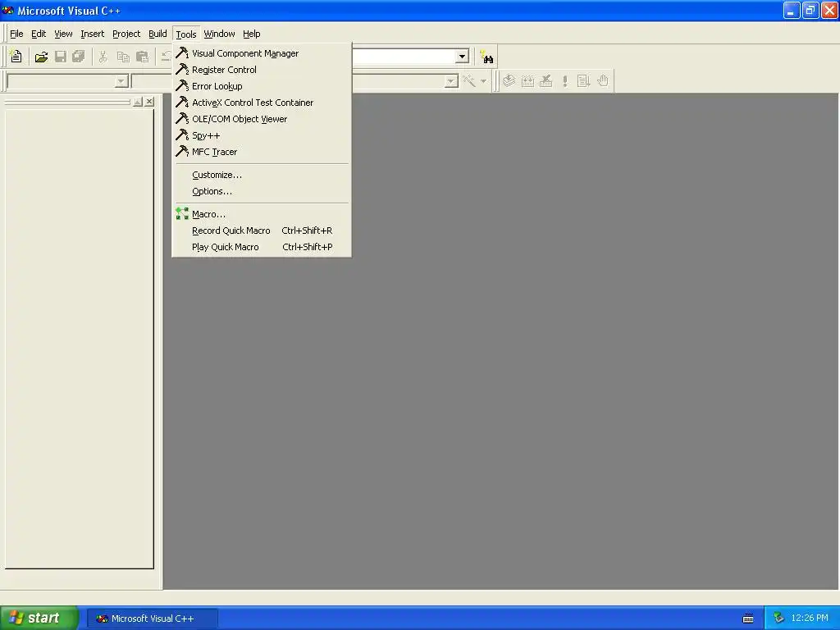Select Error Lookup tool entry
This screenshot has height=630, width=840.
(x=262, y=86)
